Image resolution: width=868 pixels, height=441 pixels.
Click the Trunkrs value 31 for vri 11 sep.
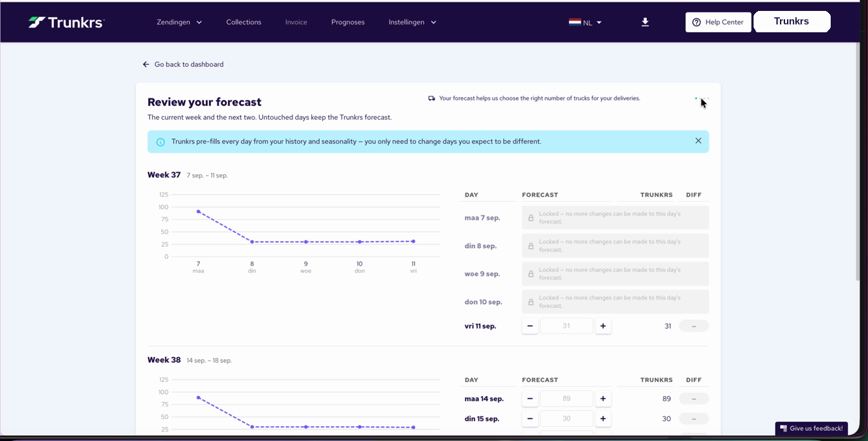coord(667,327)
